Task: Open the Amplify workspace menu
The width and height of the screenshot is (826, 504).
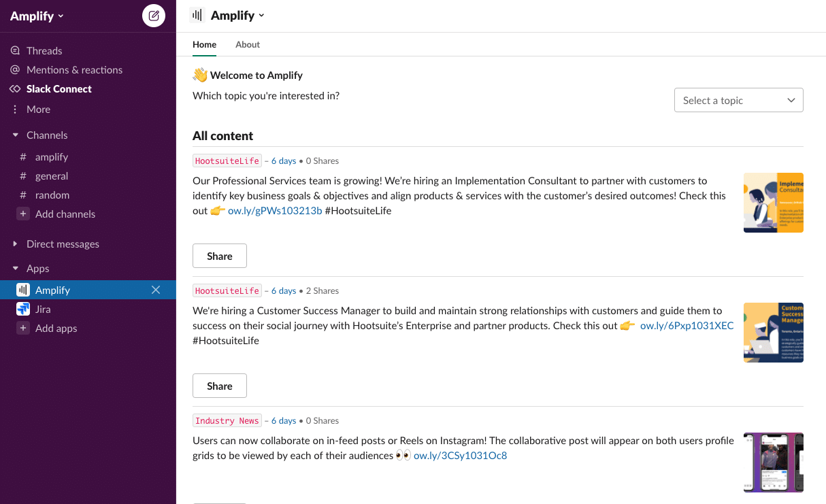Action: pos(37,16)
